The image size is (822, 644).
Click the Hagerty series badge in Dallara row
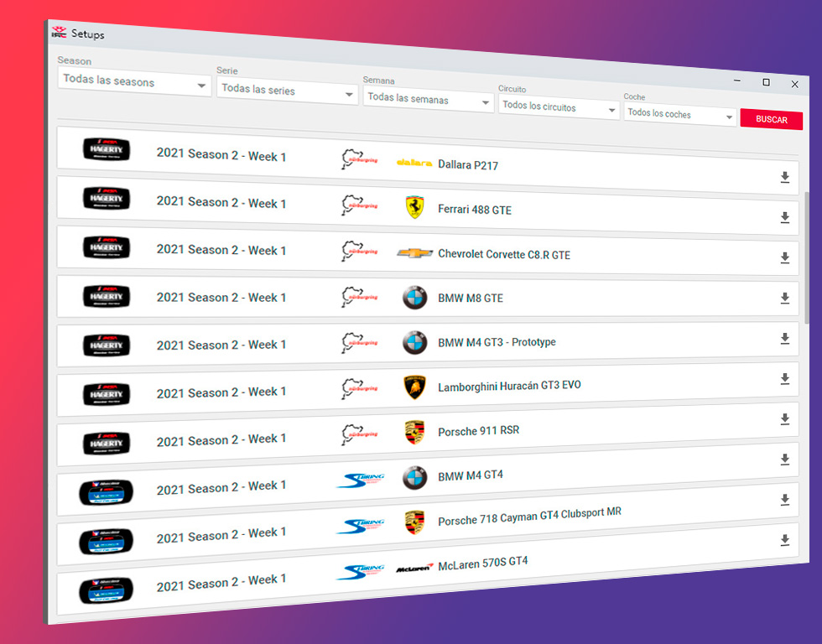click(107, 149)
